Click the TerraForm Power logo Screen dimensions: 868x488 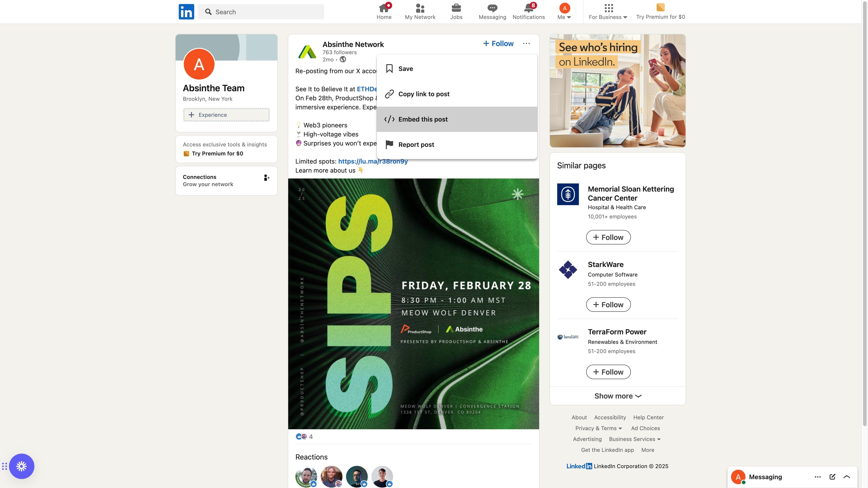pos(568,337)
